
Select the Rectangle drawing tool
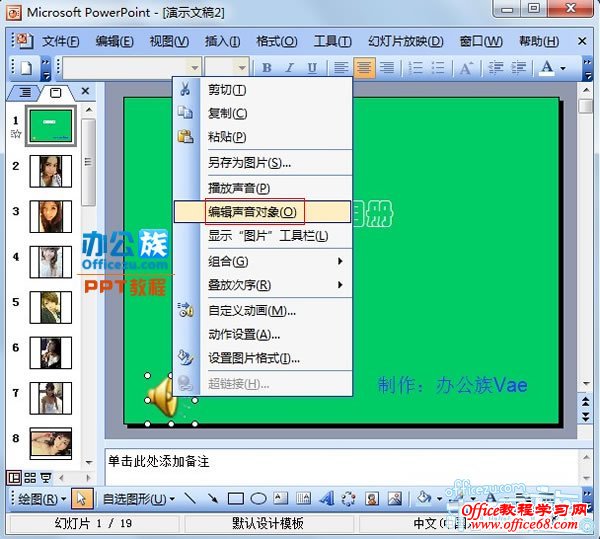236,499
